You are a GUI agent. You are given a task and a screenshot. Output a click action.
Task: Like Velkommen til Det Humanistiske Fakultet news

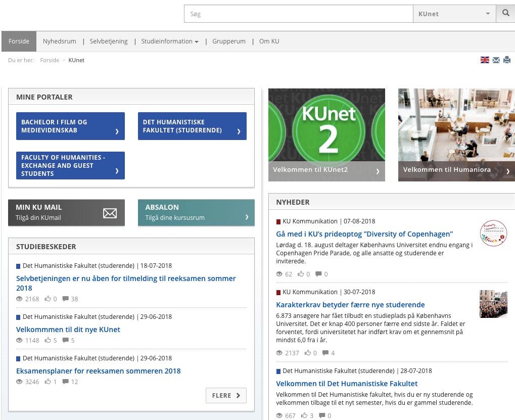point(304,415)
